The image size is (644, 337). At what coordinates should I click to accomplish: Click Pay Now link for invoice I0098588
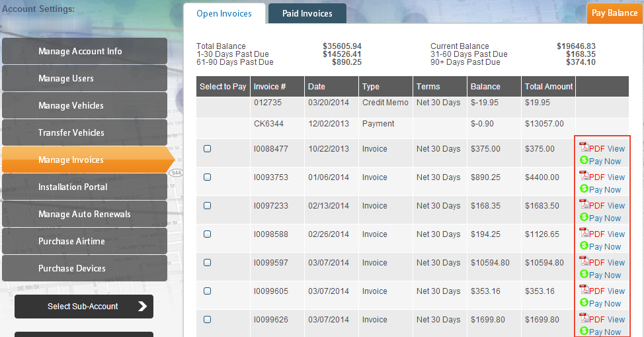[605, 246]
